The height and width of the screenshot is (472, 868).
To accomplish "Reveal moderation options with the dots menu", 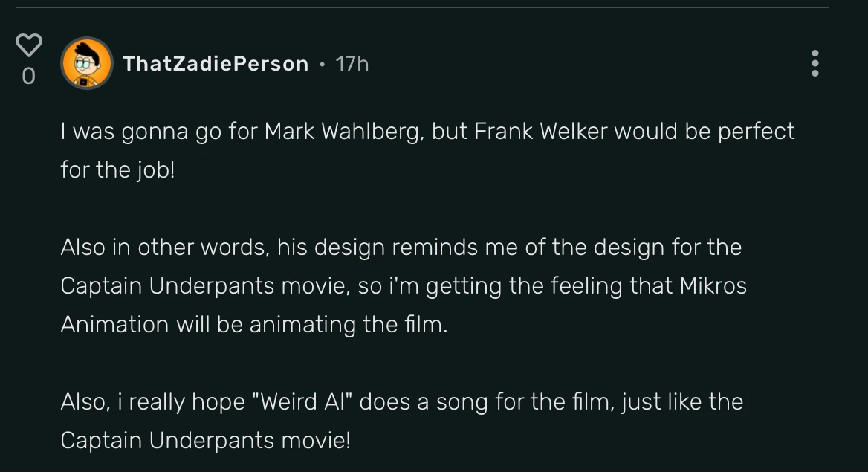I will click(814, 64).
